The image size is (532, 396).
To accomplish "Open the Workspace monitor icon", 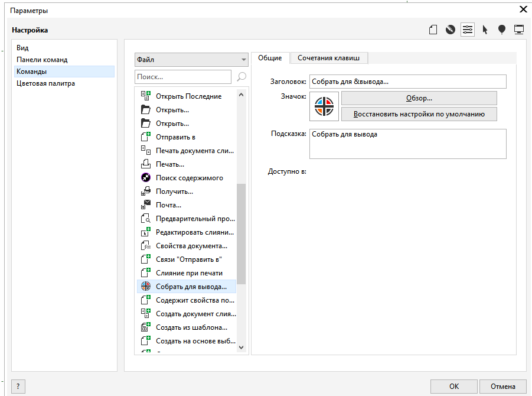I will tap(519, 30).
